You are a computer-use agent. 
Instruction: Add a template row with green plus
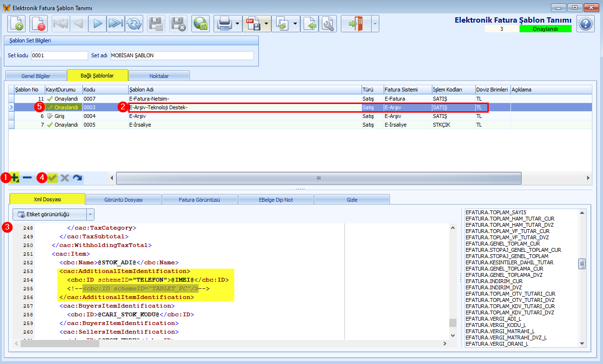pos(15,178)
